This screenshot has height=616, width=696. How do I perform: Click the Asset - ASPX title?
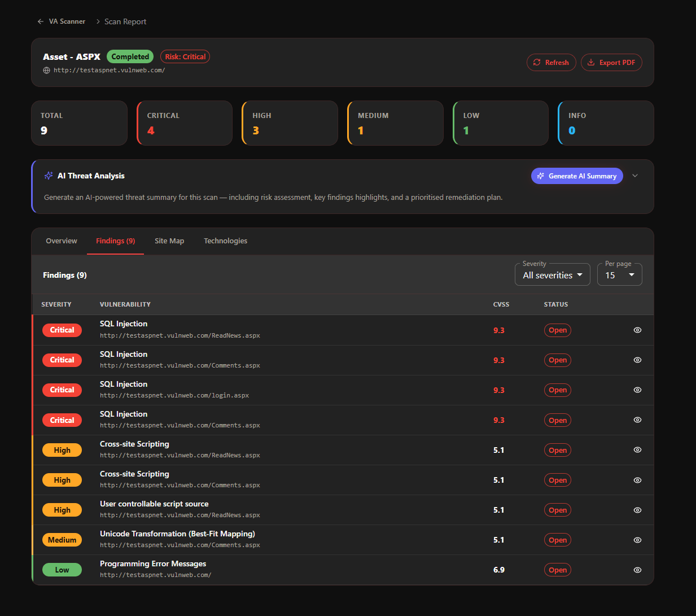72,56
